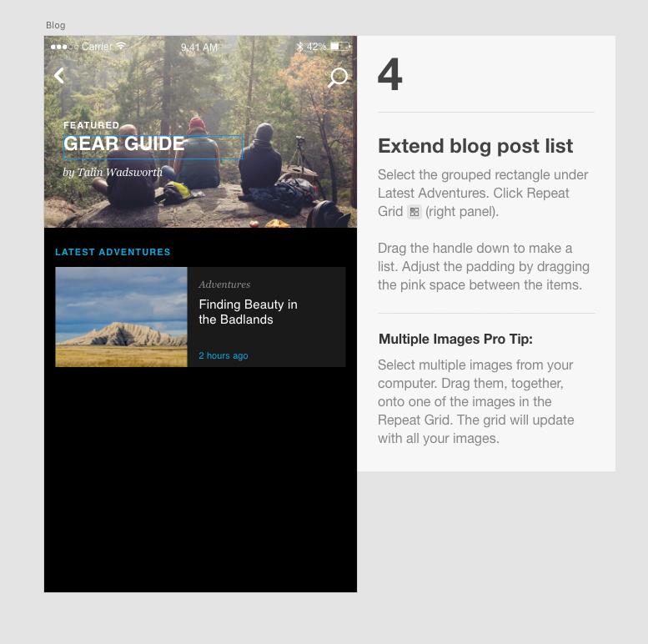Select the LATEST ADVENTURES heading
648x644 pixels.
(x=113, y=252)
